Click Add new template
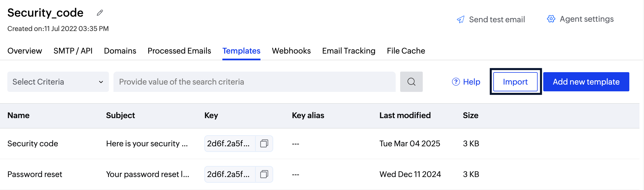 coord(586,82)
